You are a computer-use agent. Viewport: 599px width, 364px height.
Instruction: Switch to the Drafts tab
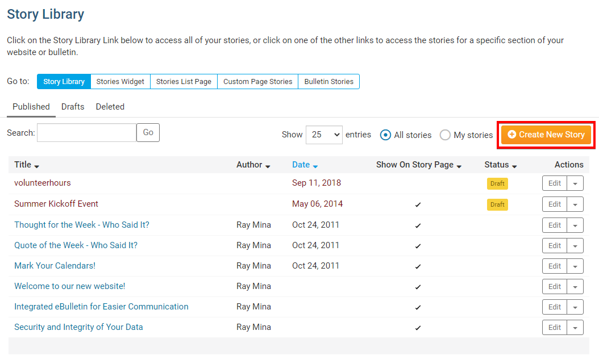73,107
